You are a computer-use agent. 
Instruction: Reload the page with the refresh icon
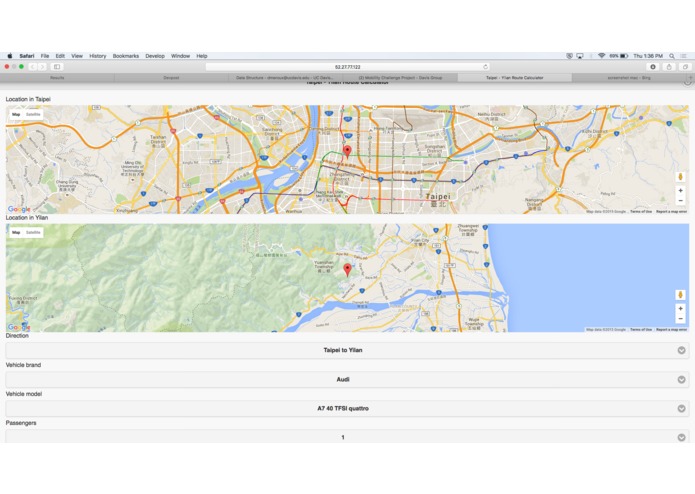point(485,67)
